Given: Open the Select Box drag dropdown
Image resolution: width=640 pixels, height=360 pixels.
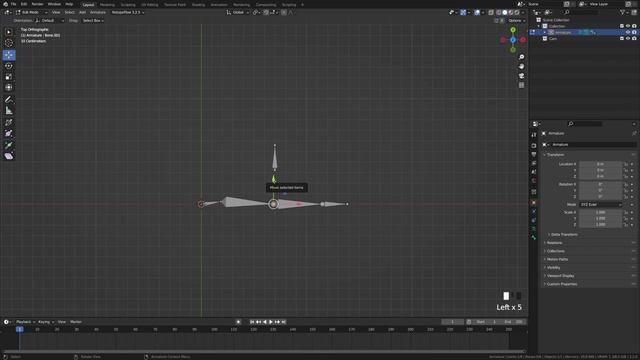Looking at the screenshot, I should pos(93,20).
